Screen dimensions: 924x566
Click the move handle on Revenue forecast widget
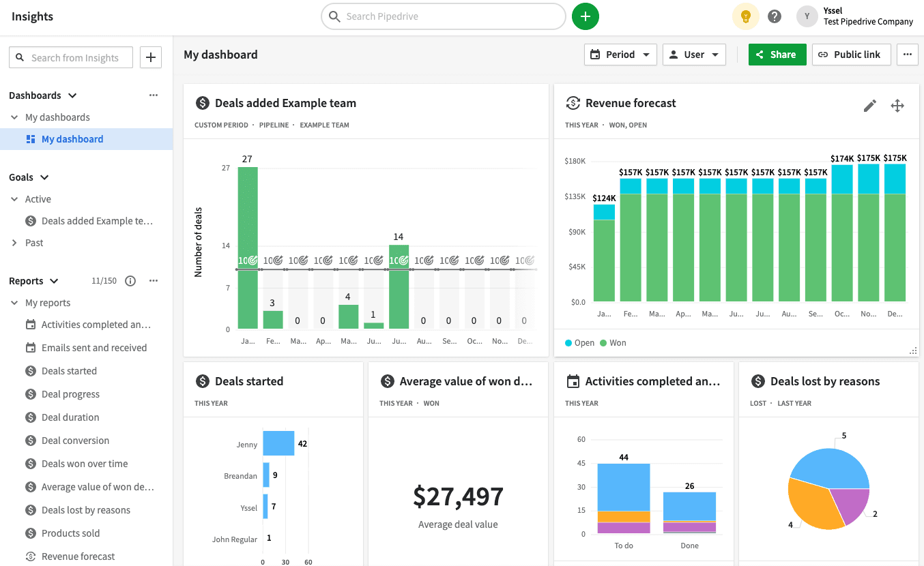click(897, 106)
